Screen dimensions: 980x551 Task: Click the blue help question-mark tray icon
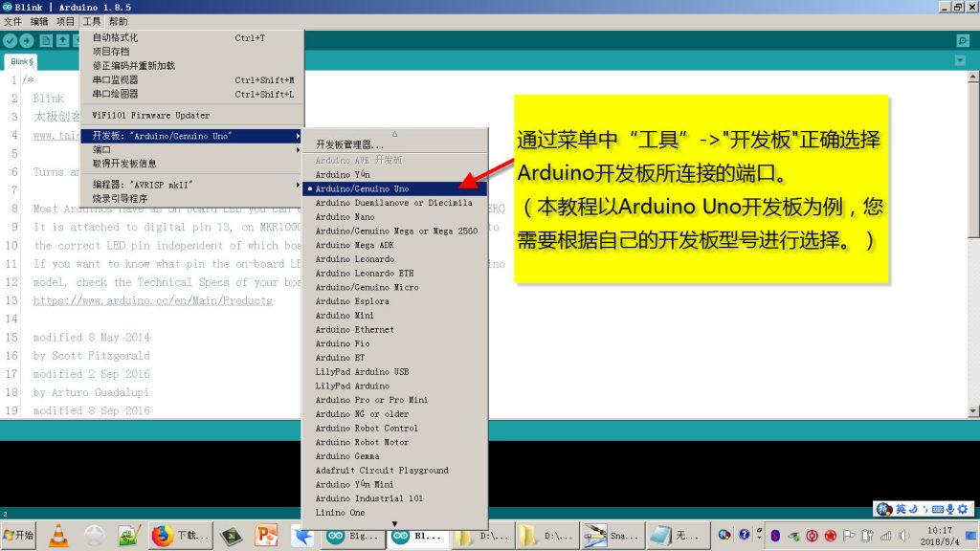744,535
